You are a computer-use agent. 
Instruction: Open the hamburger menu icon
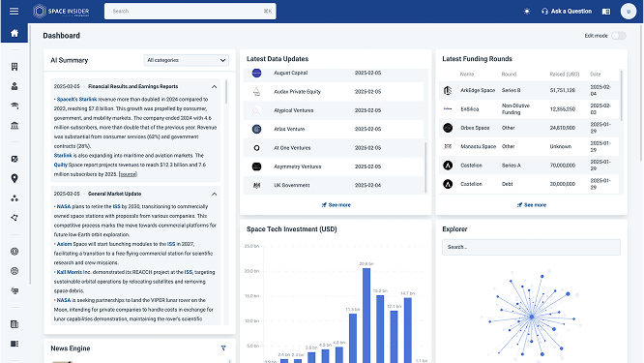pos(14,11)
